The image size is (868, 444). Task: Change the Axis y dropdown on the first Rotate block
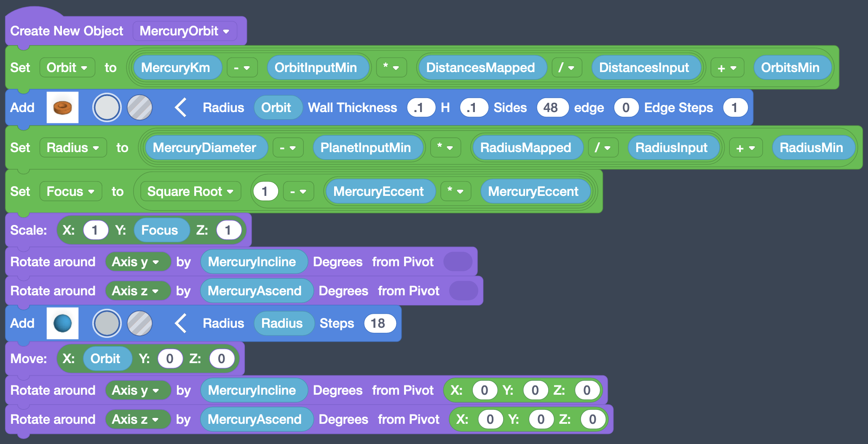(138, 262)
